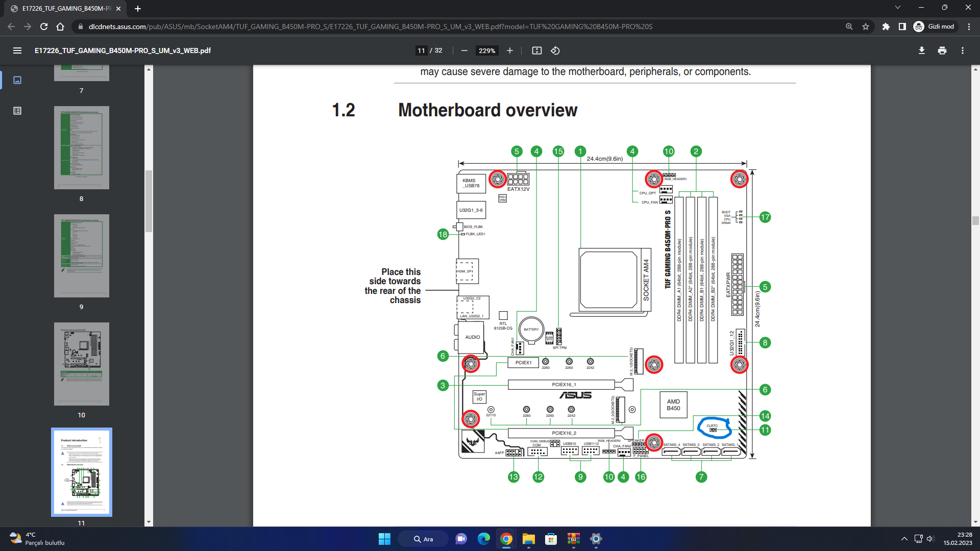Image resolution: width=980 pixels, height=551 pixels.
Task: Click the zoom percentage field 229%
Action: point(486,51)
